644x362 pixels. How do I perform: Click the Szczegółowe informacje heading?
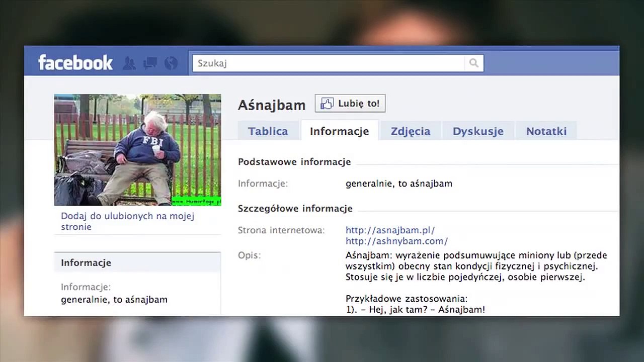click(295, 209)
